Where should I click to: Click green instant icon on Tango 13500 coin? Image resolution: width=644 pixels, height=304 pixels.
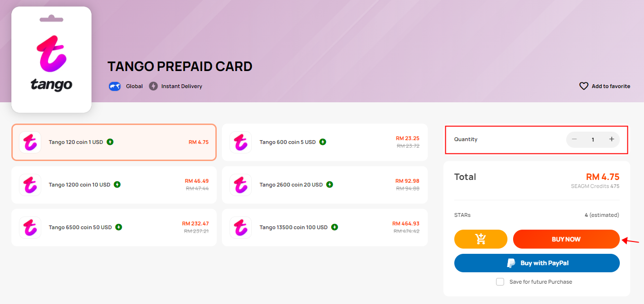334,227
